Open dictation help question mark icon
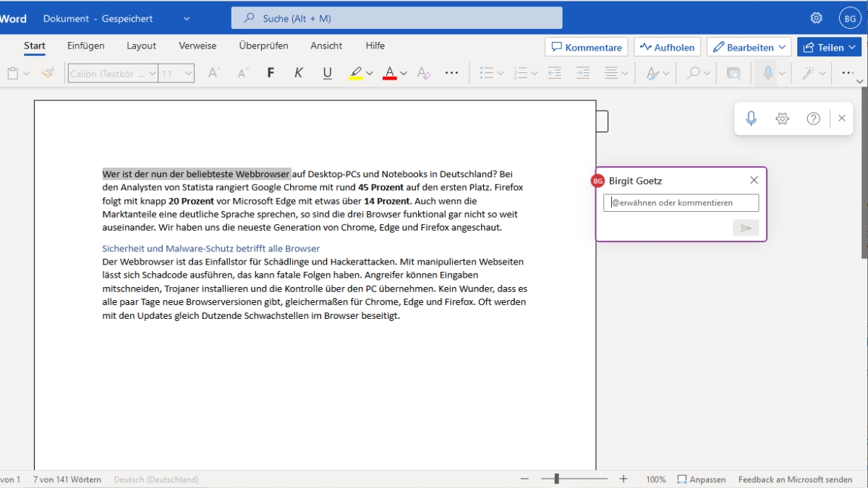 pos(813,119)
